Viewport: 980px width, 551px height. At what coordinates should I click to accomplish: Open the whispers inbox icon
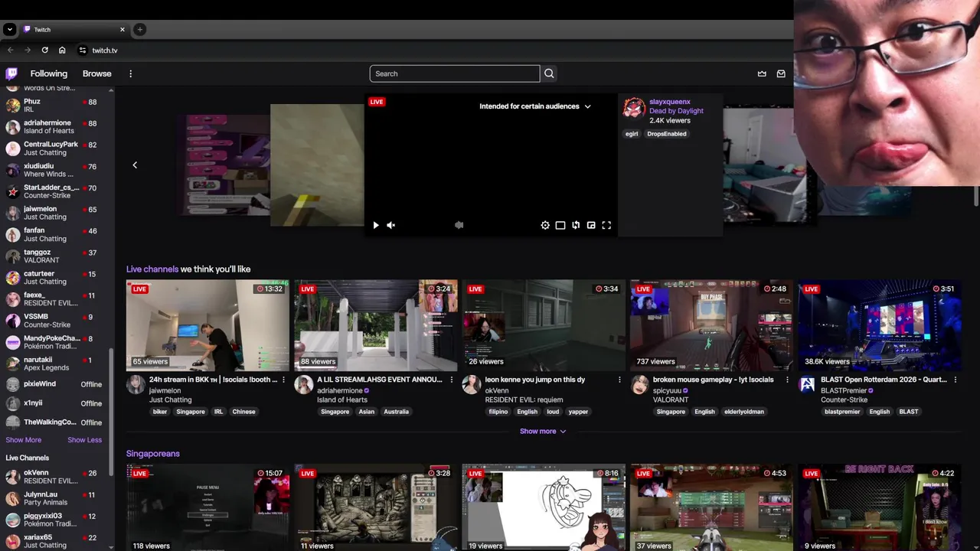click(781, 73)
